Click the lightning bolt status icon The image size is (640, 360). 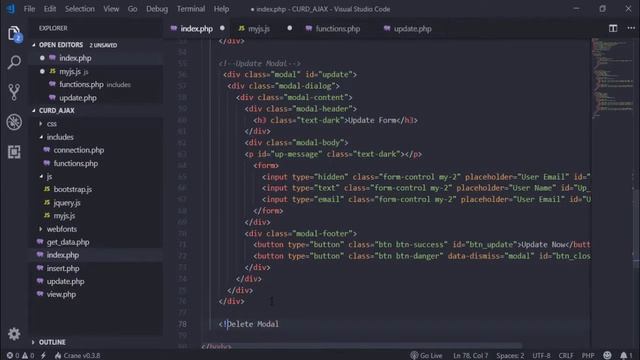(x=43, y=356)
